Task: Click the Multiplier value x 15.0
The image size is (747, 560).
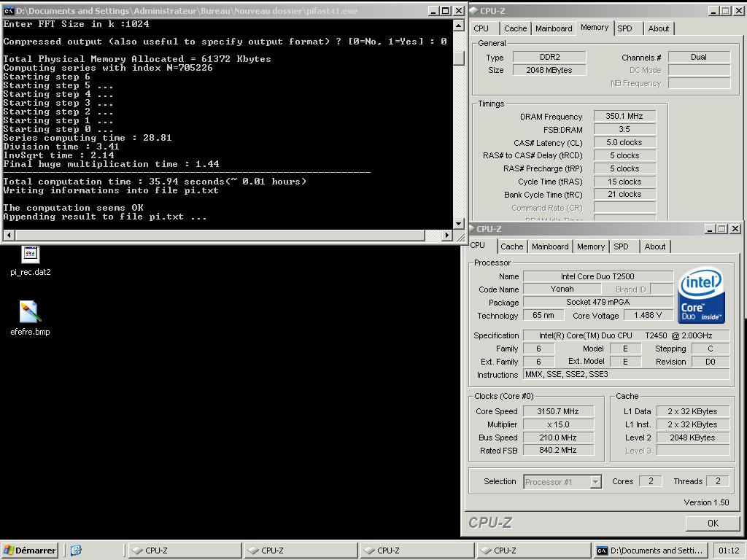Action: coord(558,424)
